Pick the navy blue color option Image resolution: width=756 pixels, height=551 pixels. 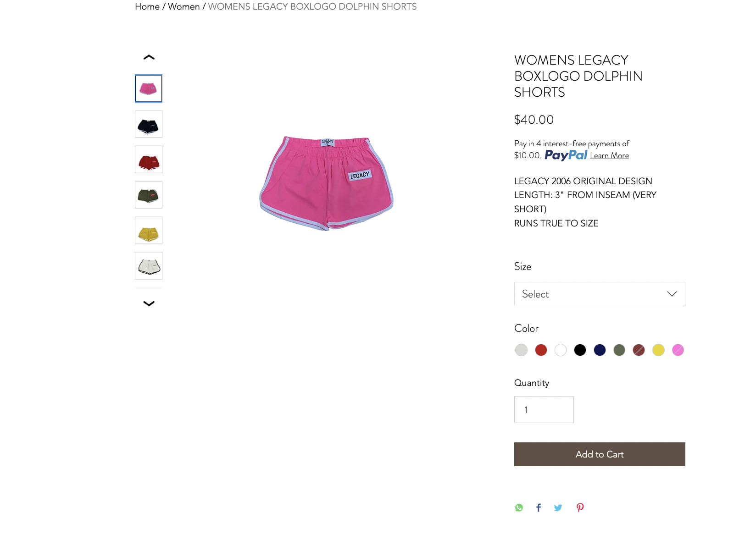tap(600, 350)
